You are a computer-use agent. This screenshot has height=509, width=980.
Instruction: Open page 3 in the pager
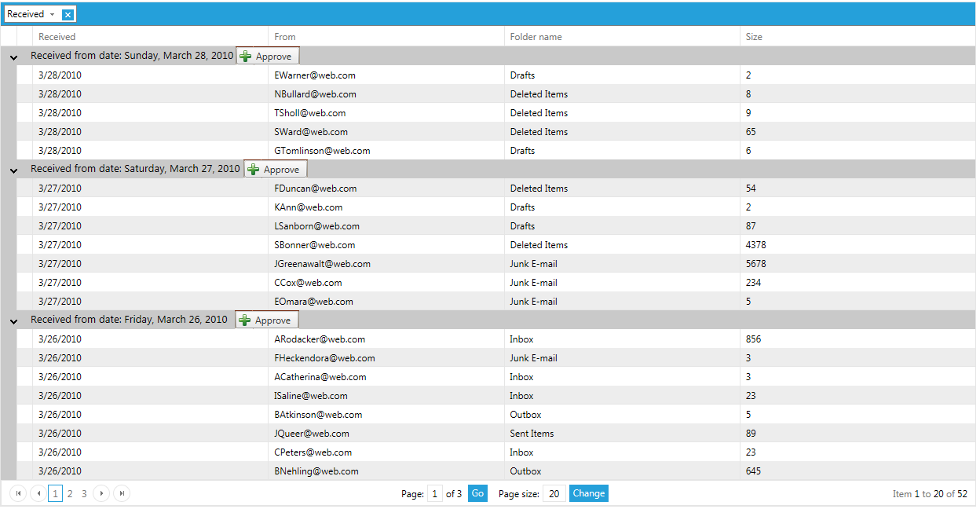tap(84, 493)
